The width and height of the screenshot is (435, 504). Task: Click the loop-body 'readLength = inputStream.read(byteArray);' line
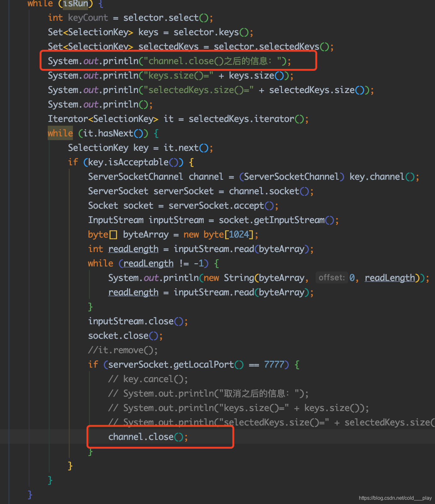211,293
